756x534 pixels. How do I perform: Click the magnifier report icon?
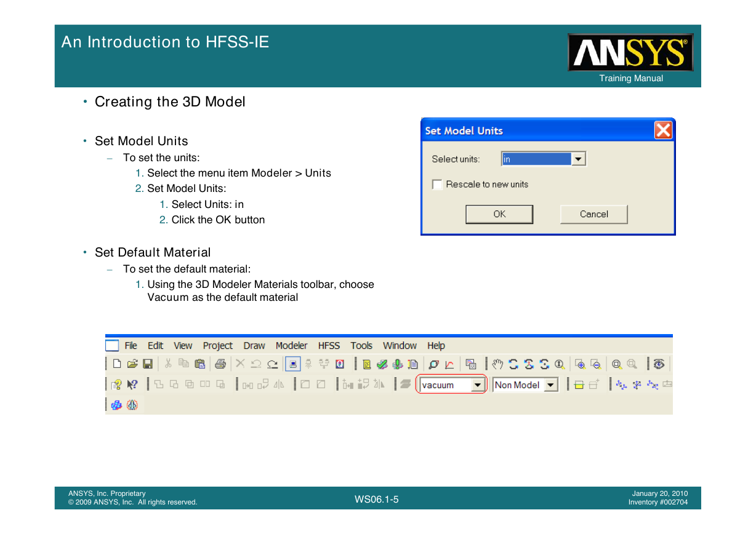(x=434, y=364)
